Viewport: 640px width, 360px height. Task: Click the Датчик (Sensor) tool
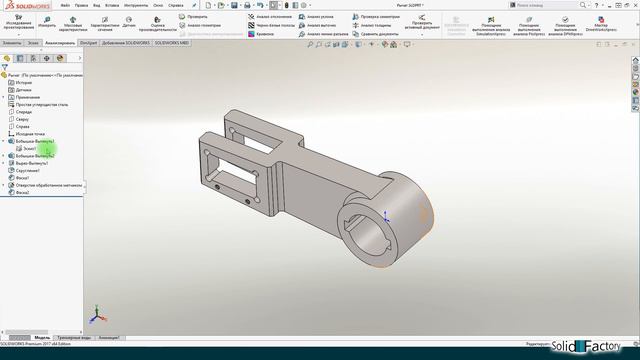click(x=129, y=22)
